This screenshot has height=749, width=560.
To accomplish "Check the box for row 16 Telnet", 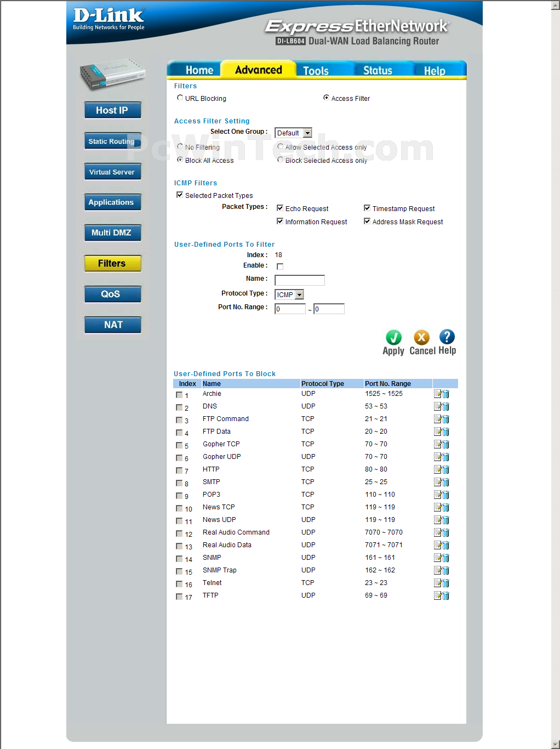I will pyautogui.click(x=179, y=584).
